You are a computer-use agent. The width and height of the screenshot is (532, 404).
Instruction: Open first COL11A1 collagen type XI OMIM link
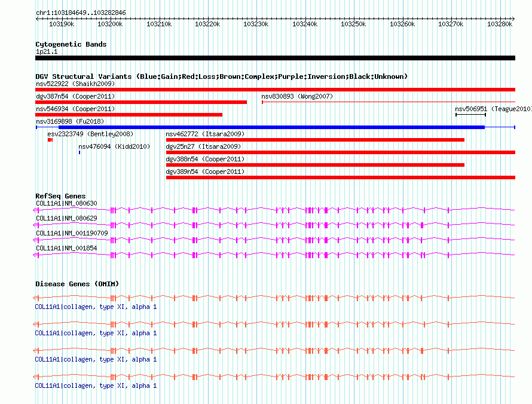[x=96, y=307]
